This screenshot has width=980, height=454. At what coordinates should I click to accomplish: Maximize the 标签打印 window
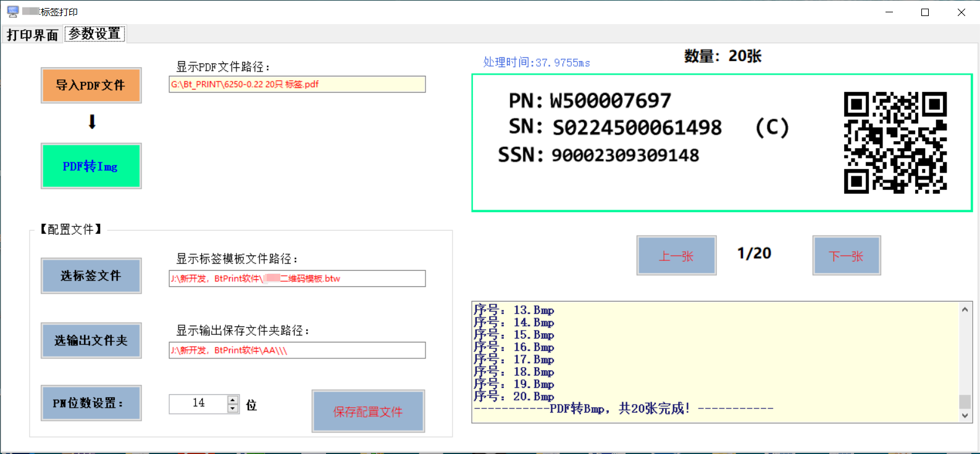(x=925, y=12)
